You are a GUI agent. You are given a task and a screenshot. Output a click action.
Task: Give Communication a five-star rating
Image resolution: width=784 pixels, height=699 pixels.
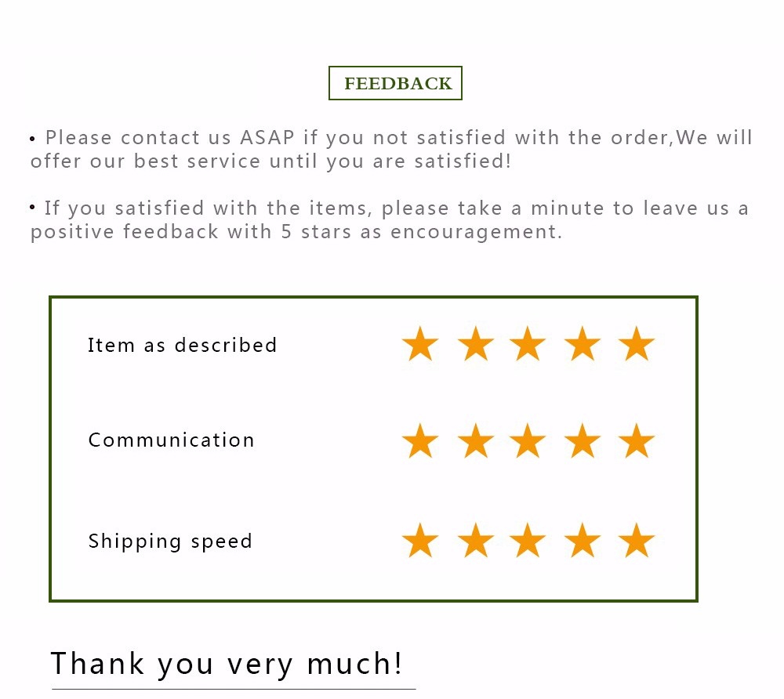coord(636,442)
